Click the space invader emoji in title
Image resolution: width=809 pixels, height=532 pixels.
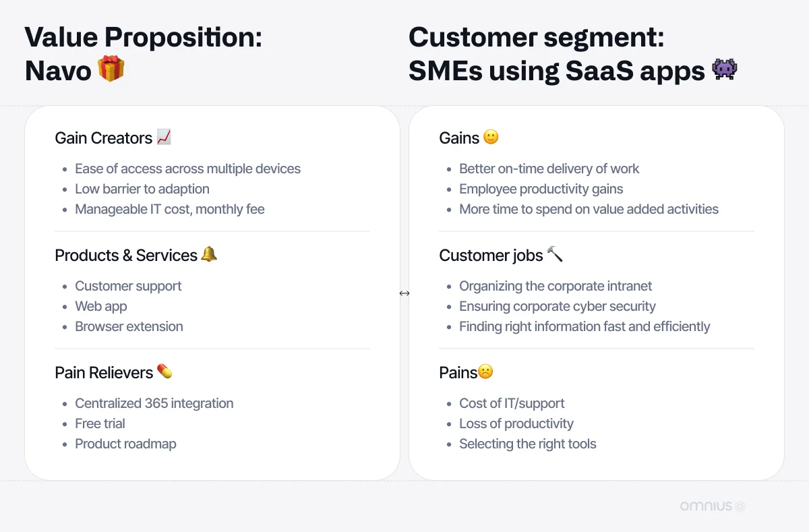725,69
